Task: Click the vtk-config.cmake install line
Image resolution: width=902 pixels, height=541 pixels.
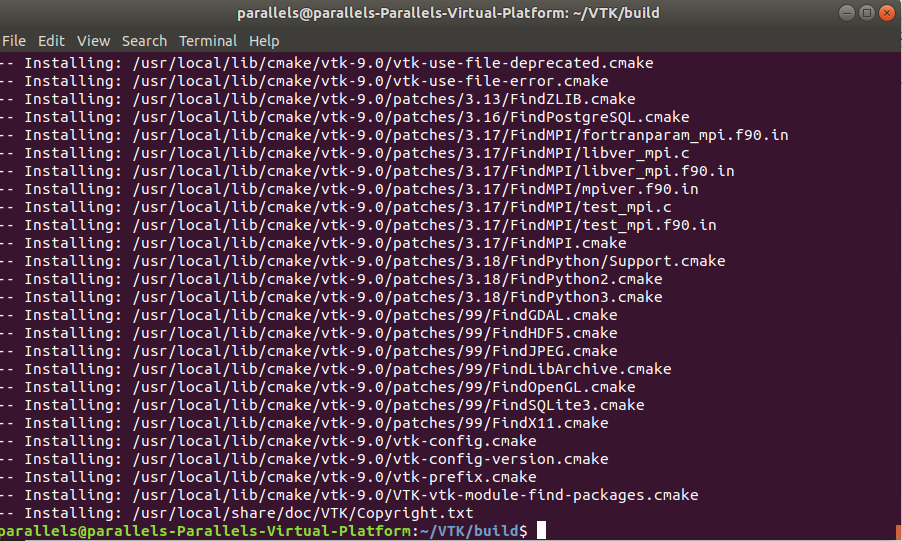Action: point(268,441)
